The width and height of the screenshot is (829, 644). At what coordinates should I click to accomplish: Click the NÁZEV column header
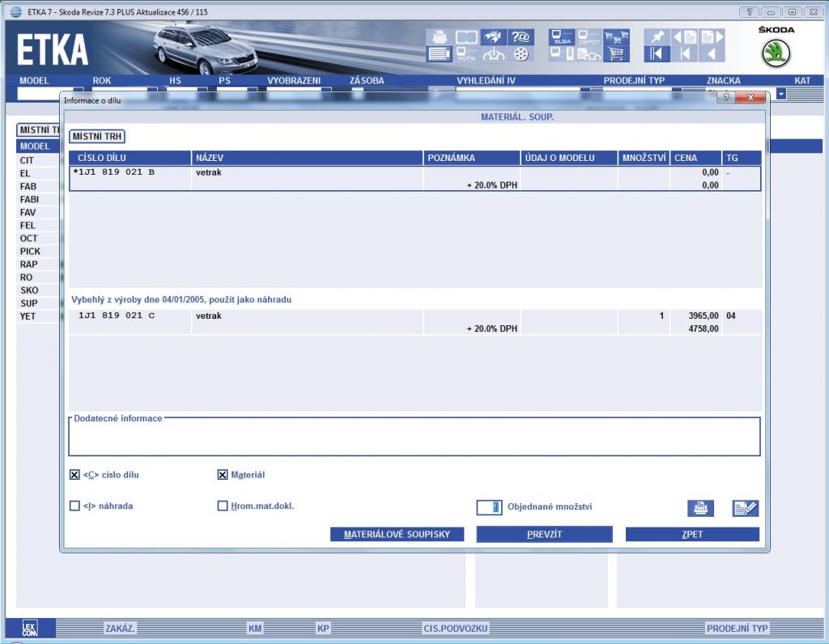307,158
